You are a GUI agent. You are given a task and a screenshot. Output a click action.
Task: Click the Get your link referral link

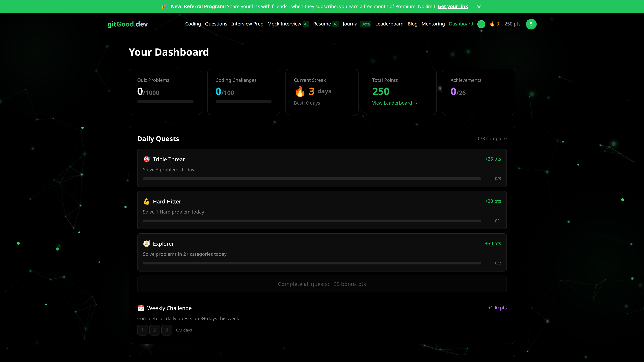(453, 7)
